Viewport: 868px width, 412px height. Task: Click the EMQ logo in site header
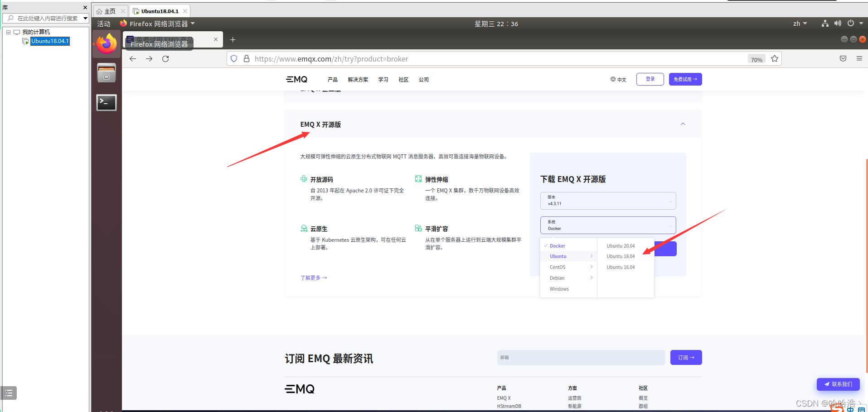tap(297, 79)
